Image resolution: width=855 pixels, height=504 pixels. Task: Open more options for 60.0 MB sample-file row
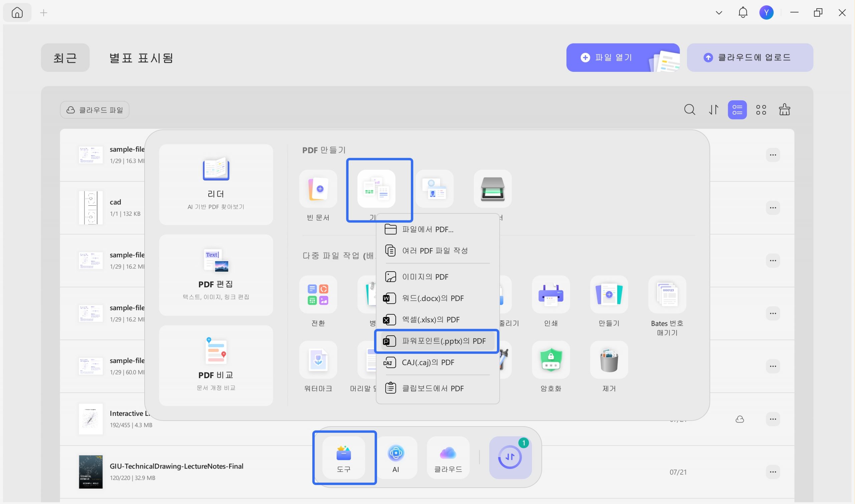click(x=773, y=366)
